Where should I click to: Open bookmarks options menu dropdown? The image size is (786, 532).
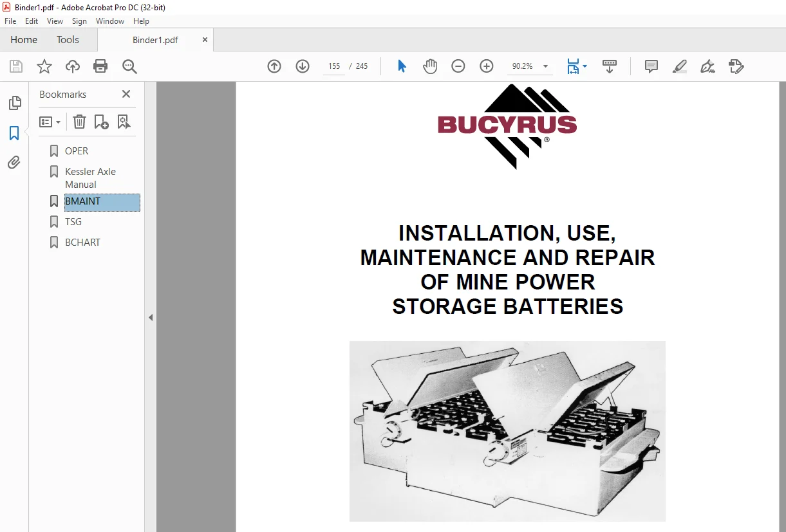(x=50, y=122)
